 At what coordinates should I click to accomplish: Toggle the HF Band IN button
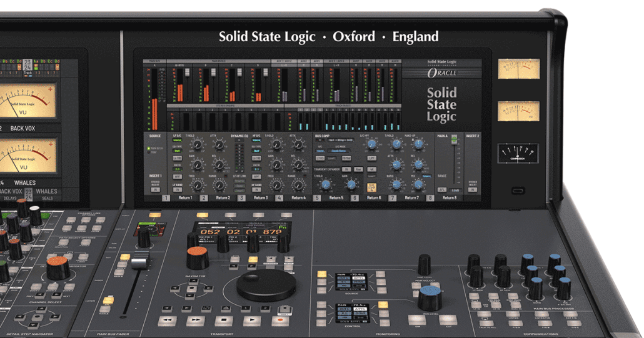256,189
